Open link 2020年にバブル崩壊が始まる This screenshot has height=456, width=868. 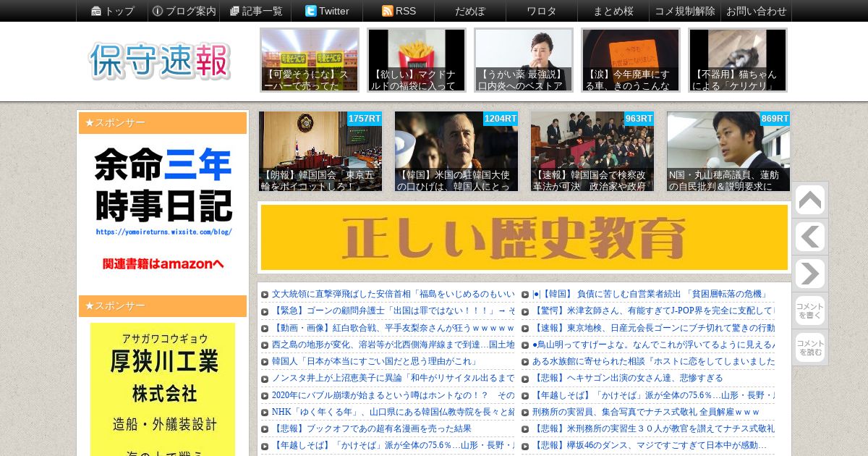point(393,395)
